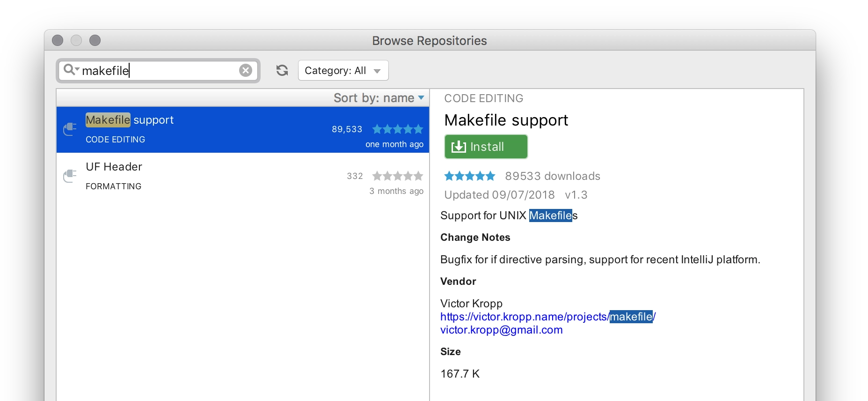Click the Makefile support row star rating
This screenshot has width=868, height=401.
pyautogui.click(x=398, y=129)
